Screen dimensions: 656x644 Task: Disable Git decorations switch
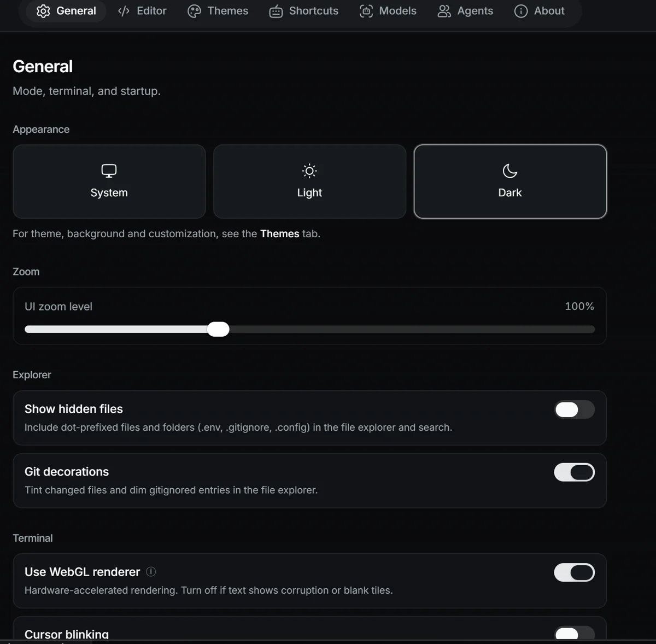[x=575, y=472]
